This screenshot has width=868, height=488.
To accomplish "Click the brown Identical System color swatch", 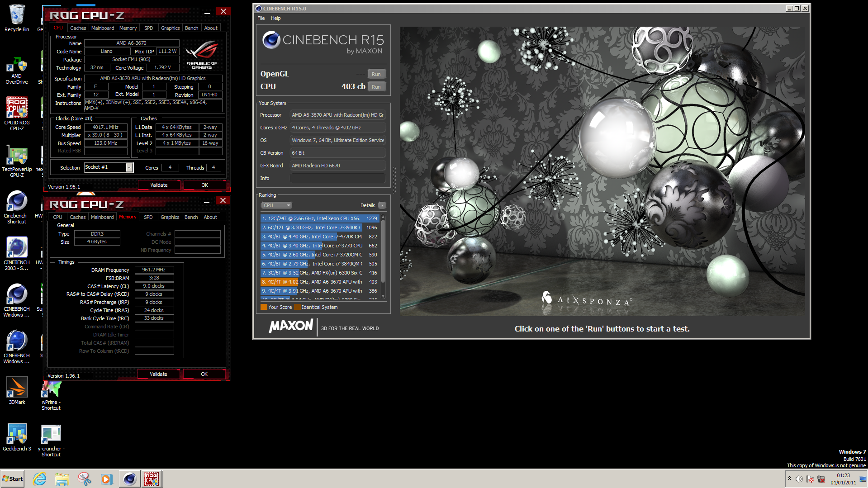I will (297, 307).
